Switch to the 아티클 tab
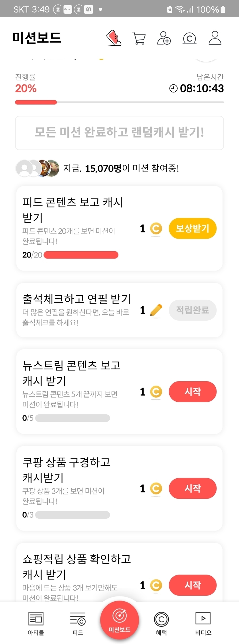The image size is (239, 644). [36, 623]
